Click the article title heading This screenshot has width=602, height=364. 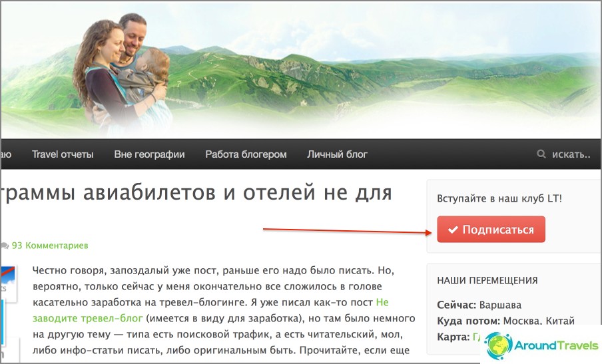click(x=196, y=193)
